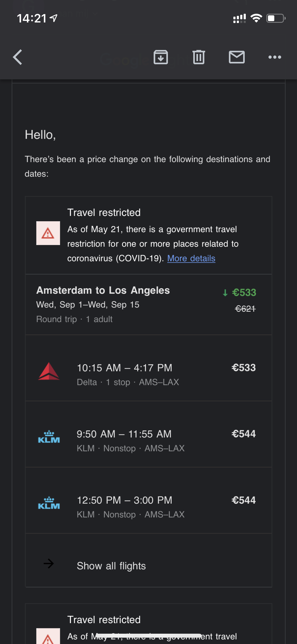Tap the back arrow icon
This screenshot has width=297, height=644.
tap(18, 57)
